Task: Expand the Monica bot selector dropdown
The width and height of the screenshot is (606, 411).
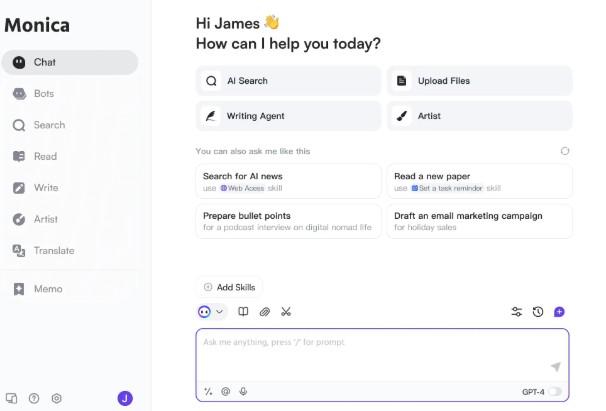Action: pos(211,312)
